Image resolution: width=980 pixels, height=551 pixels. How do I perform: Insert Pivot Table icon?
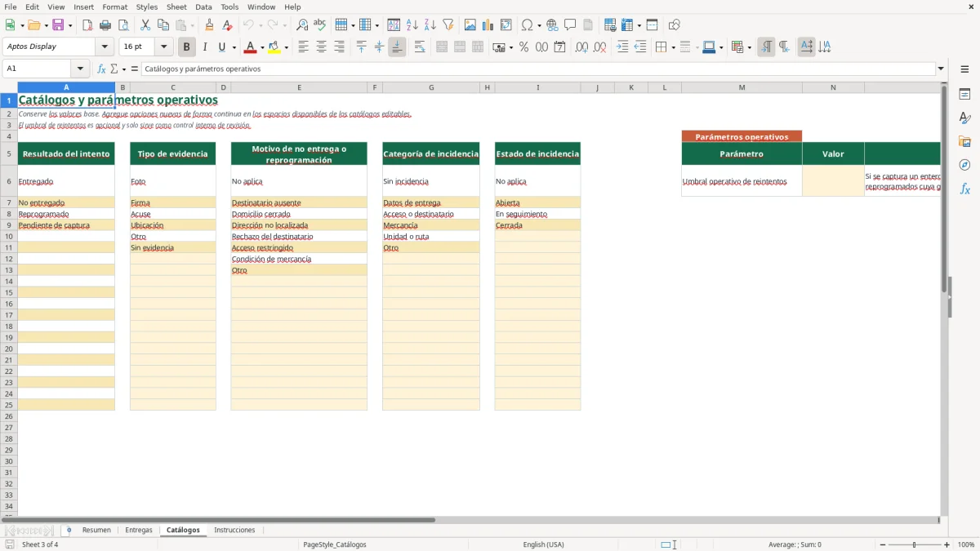[506, 25]
